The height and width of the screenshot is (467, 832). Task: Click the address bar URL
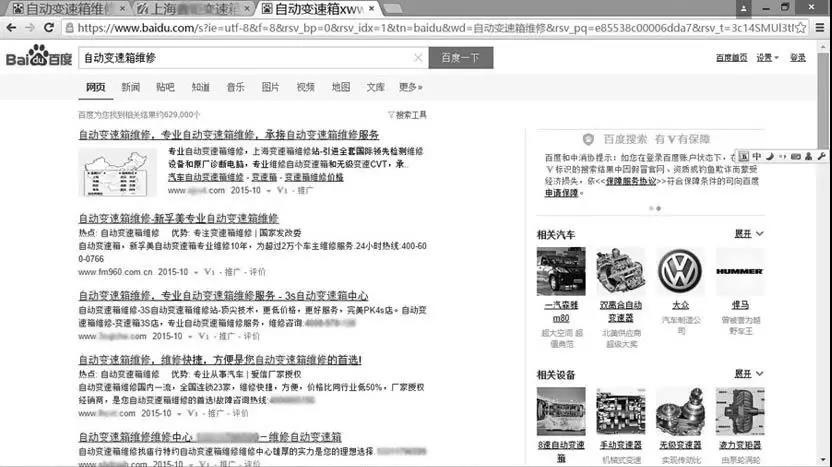click(435, 28)
